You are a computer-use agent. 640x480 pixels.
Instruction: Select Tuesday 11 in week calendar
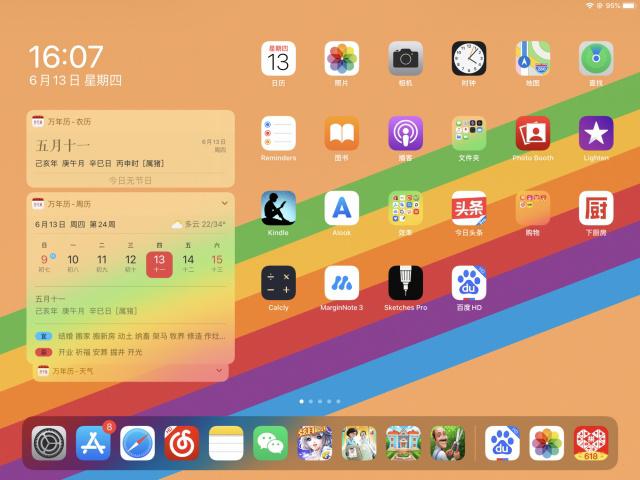pyautogui.click(x=102, y=263)
